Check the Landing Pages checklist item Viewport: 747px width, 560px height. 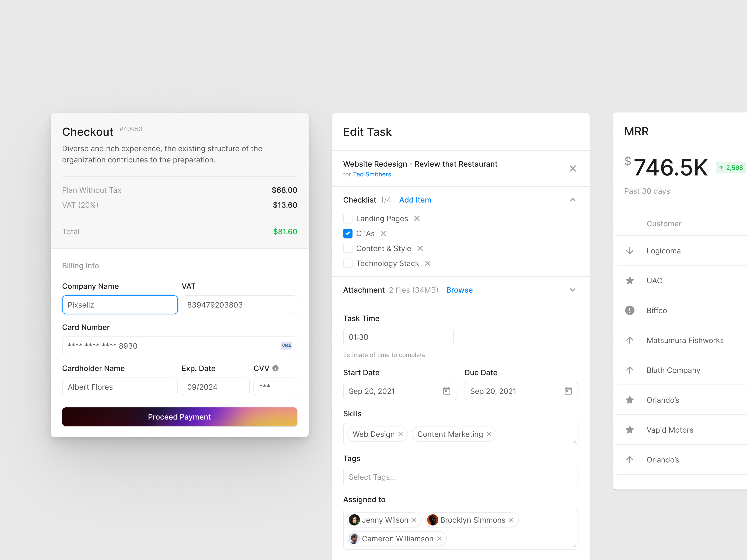tap(348, 218)
